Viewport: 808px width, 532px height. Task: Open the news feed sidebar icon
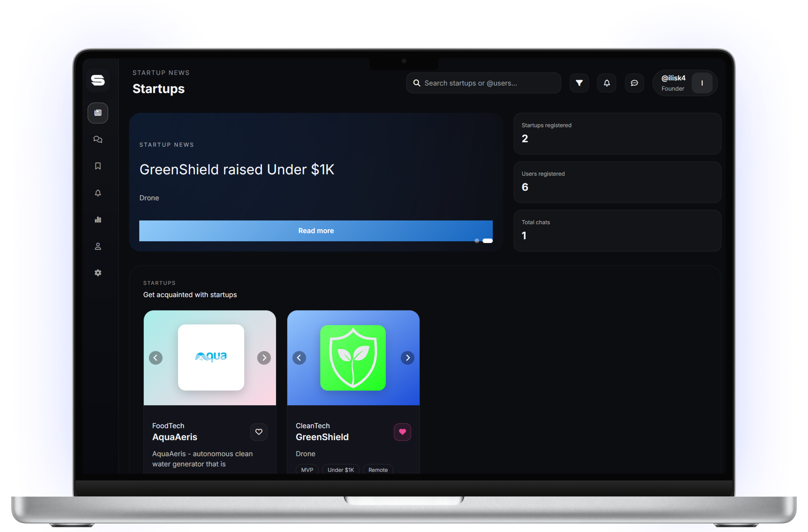pyautogui.click(x=98, y=113)
